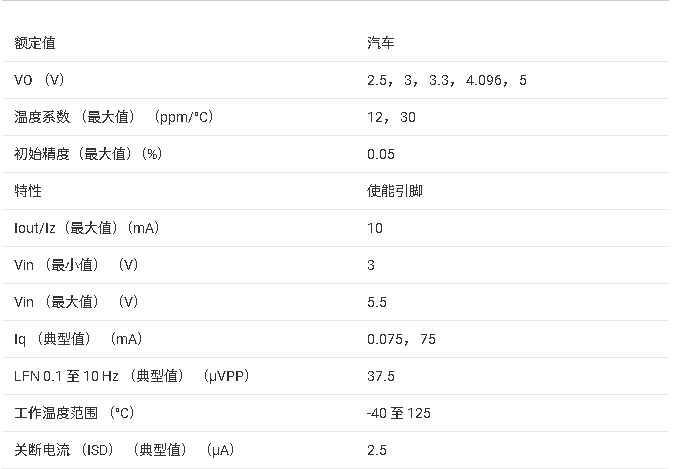Select the 特性 row label

pos(28,191)
